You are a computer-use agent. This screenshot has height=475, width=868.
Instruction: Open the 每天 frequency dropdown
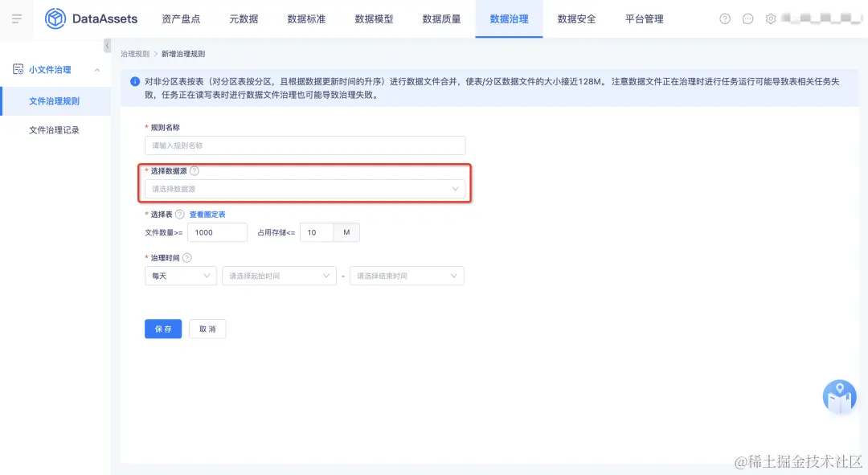coord(181,276)
